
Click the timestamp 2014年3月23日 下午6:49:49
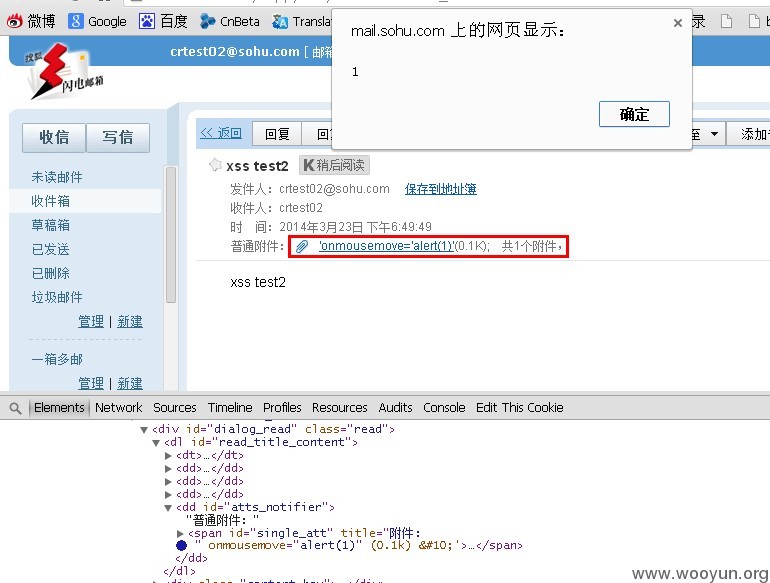pos(356,227)
